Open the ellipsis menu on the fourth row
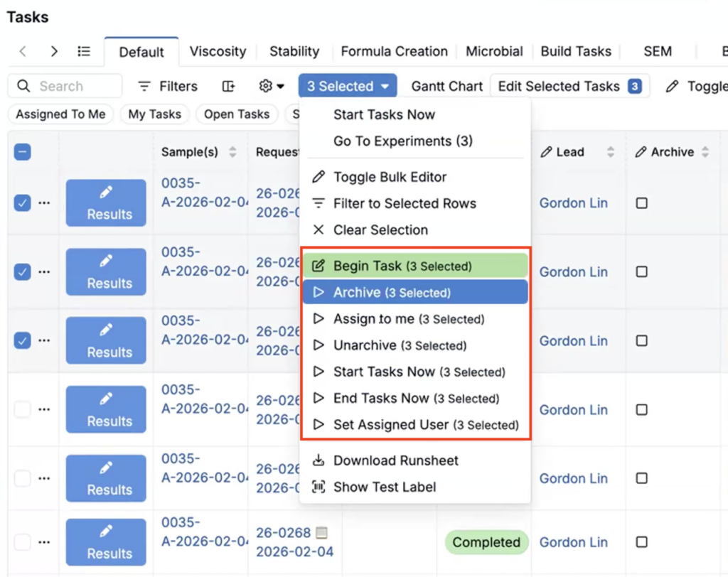The height and width of the screenshot is (577, 728). 45,409
